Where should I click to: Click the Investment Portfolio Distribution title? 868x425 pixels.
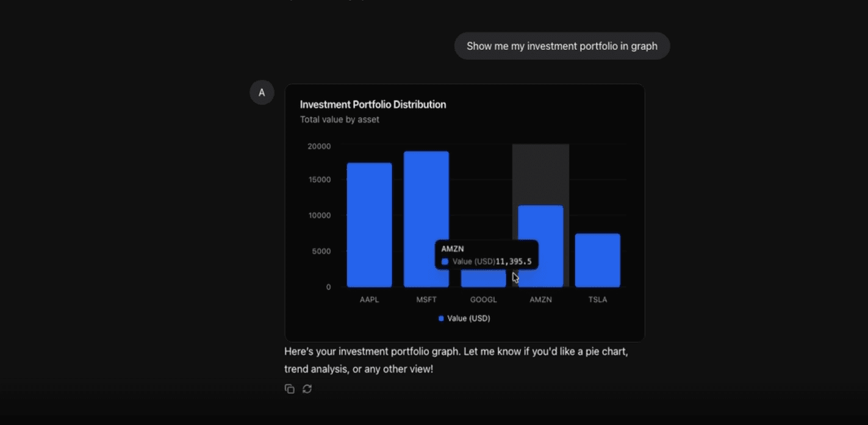(373, 104)
